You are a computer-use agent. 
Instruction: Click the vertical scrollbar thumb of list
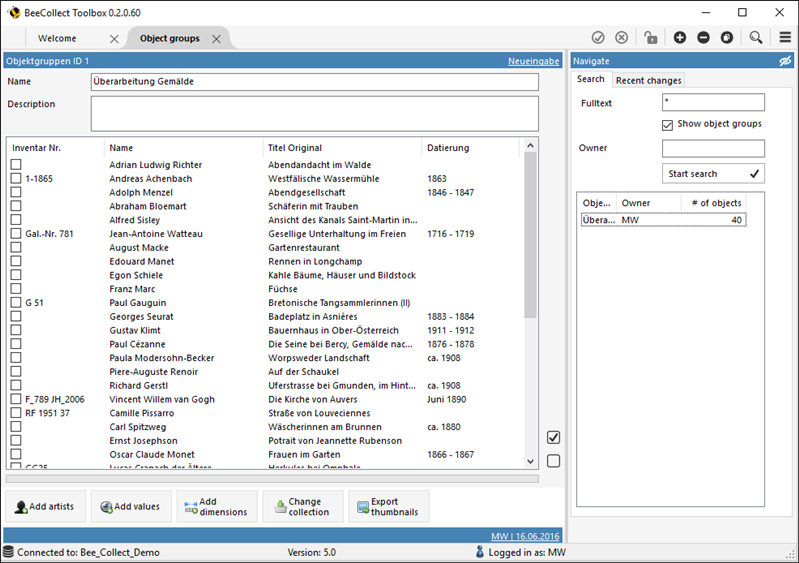[x=530, y=235]
